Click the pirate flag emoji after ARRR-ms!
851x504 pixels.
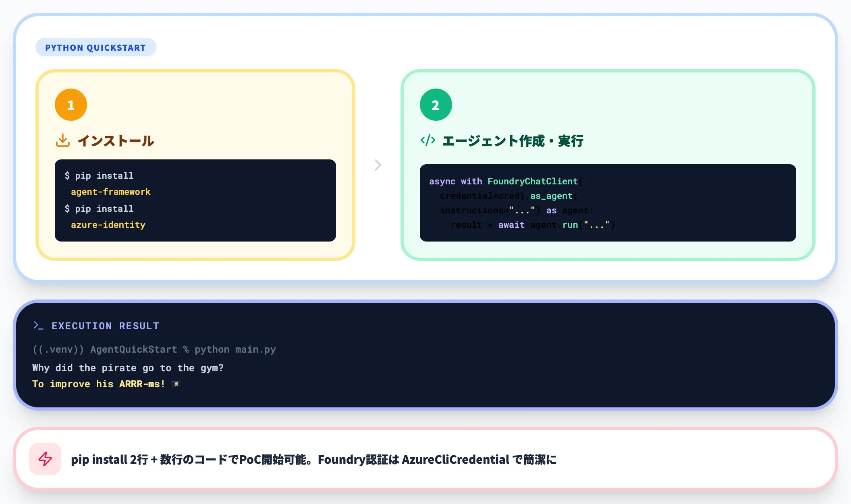point(176,384)
